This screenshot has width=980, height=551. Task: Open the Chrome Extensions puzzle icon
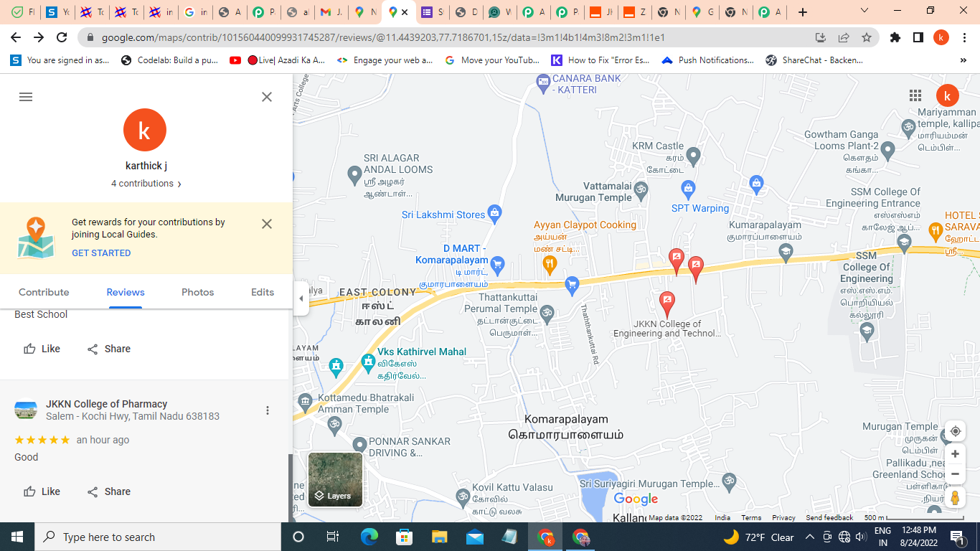click(895, 37)
